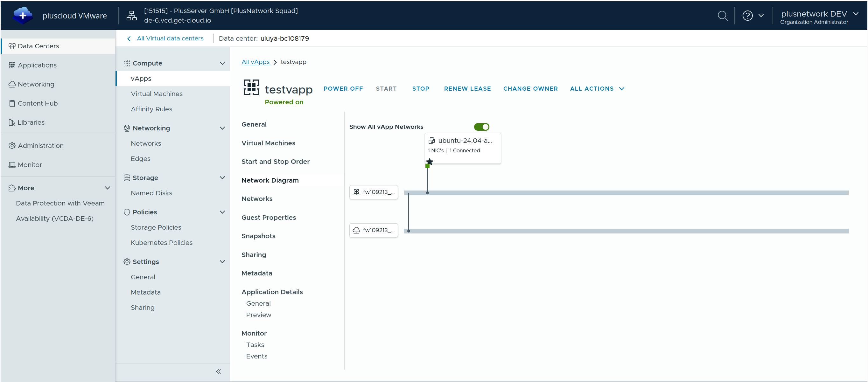
Task: Click the organization network icon in header
Action: 131,16
